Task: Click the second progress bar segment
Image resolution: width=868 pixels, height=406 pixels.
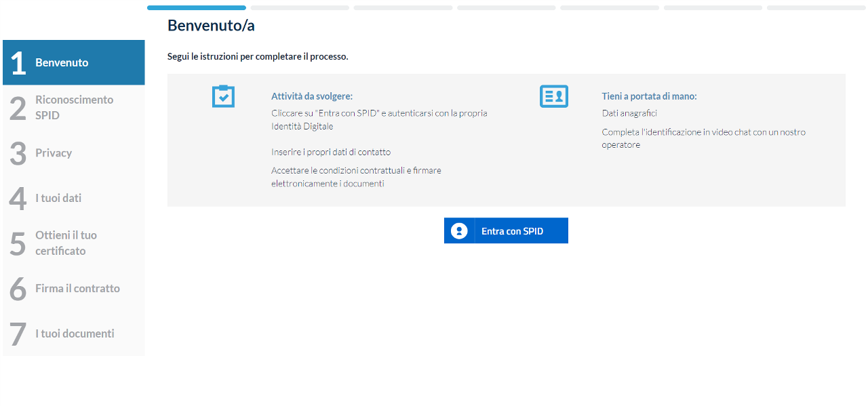Action: pos(300,7)
